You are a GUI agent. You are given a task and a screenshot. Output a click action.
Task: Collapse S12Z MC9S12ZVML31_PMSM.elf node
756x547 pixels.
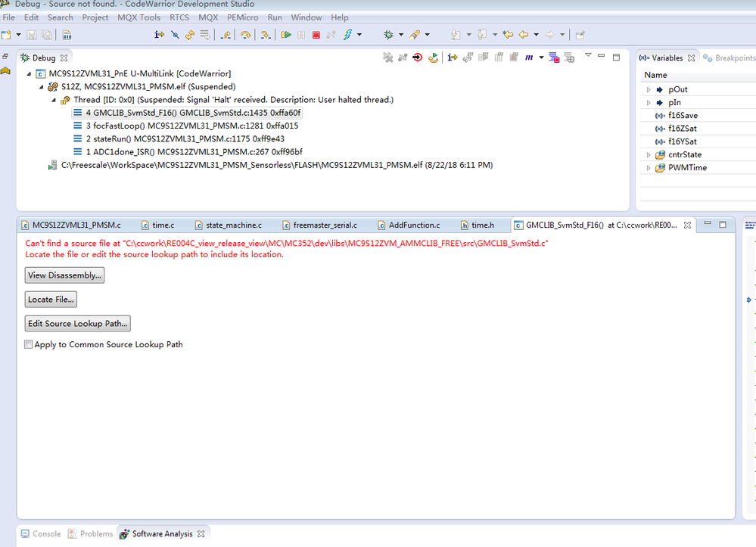(42, 87)
